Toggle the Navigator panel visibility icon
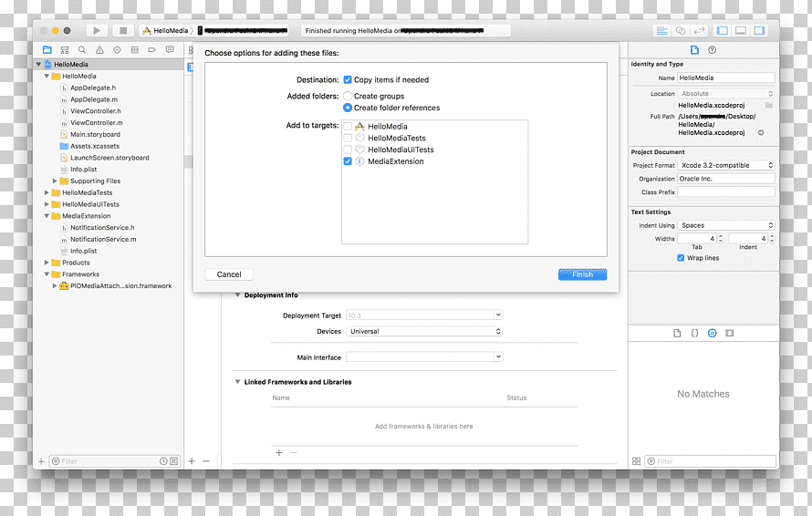812x516 pixels. pos(723,30)
